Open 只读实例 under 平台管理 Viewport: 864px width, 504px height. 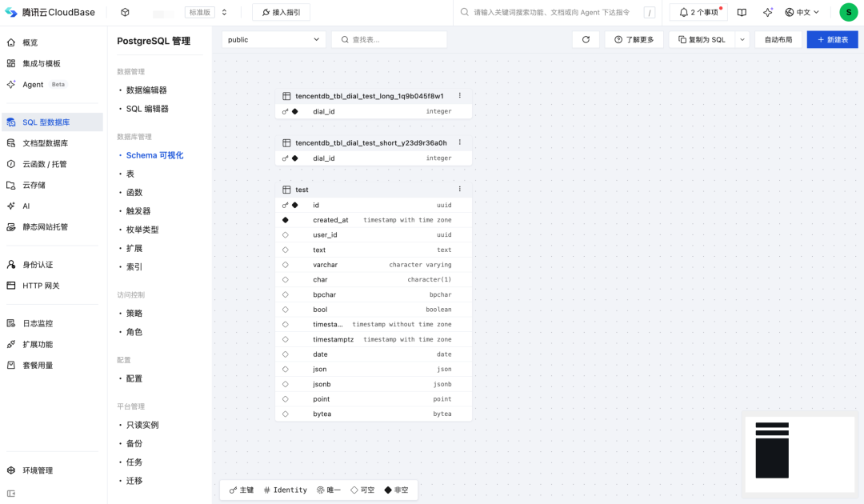tap(142, 426)
